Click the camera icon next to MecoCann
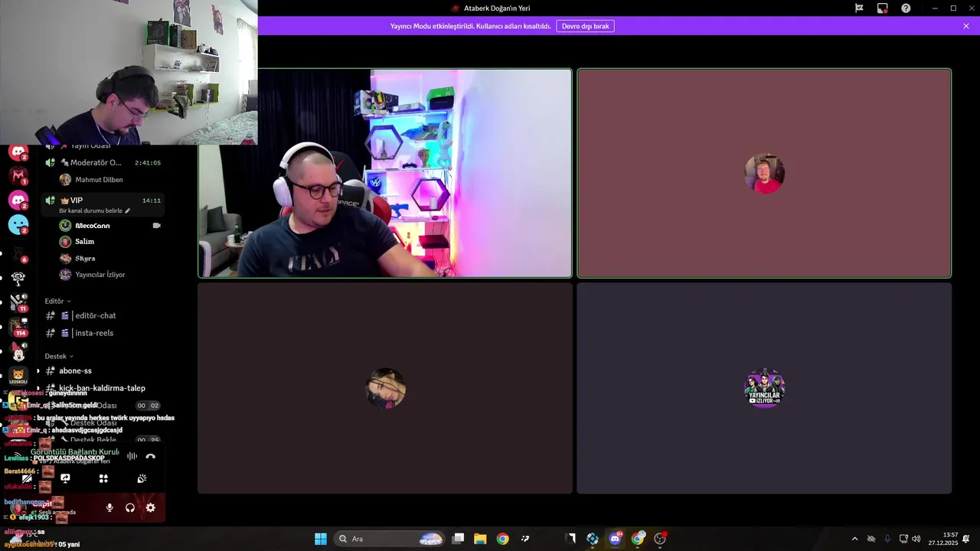The height and width of the screenshot is (551, 980). (156, 226)
